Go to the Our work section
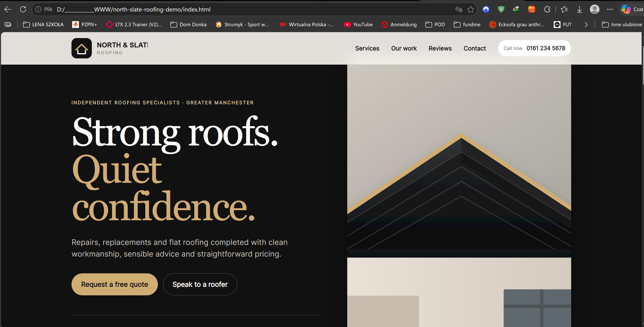 tap(404, 48)
